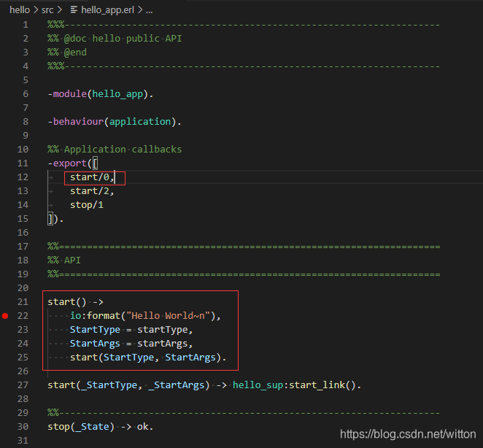Click the text 'hello_app' in module declaration

point(117,94)
